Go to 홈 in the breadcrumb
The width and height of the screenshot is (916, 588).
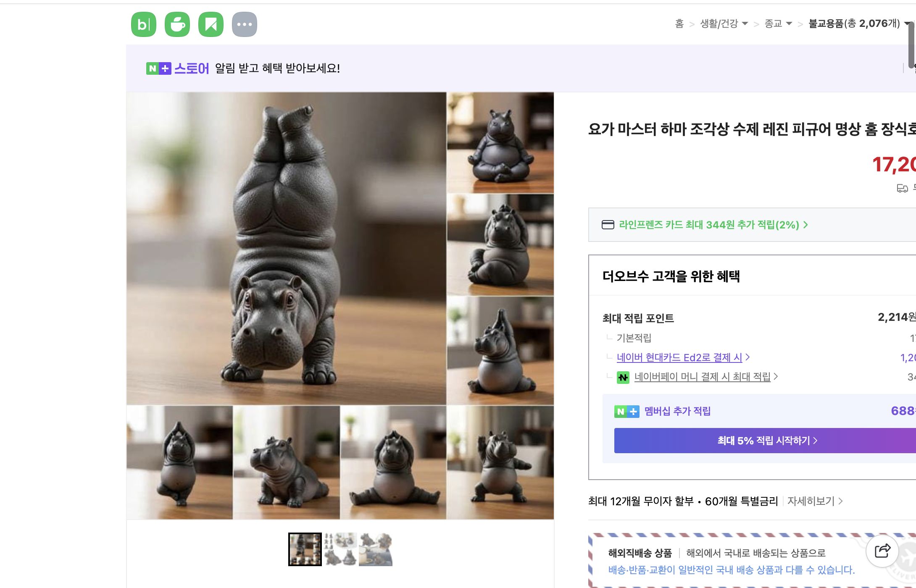[x=679, y=24]
